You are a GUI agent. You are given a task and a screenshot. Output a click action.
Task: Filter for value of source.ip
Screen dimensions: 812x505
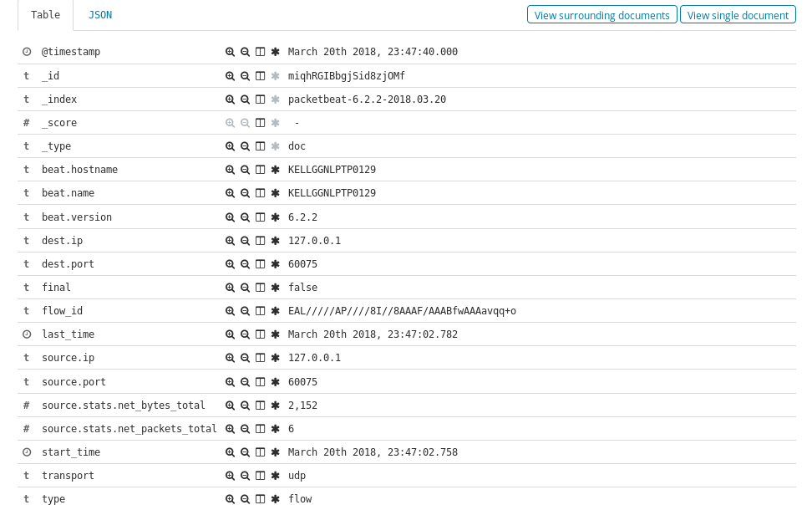[230, 358]
